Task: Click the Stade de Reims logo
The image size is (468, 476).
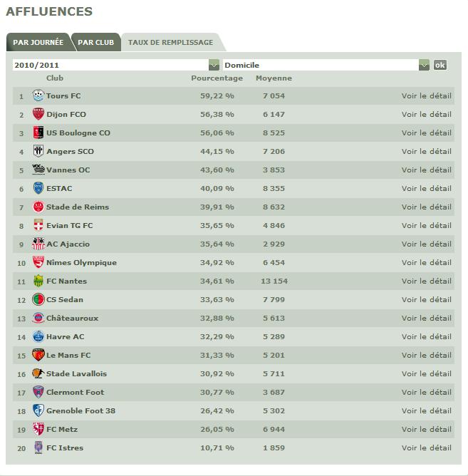Action: point(38,207)
